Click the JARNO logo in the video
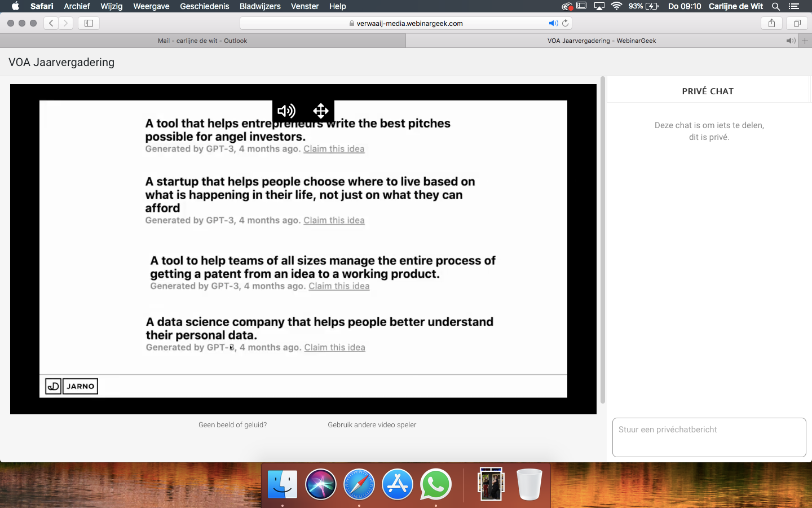 [x=72, y=386]
